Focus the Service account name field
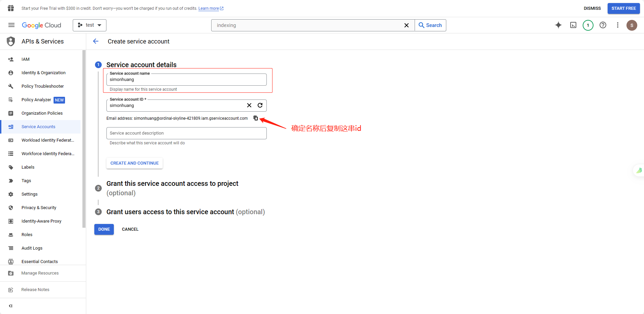This screenshot has width=644, height=314. [x=186, y=80]
